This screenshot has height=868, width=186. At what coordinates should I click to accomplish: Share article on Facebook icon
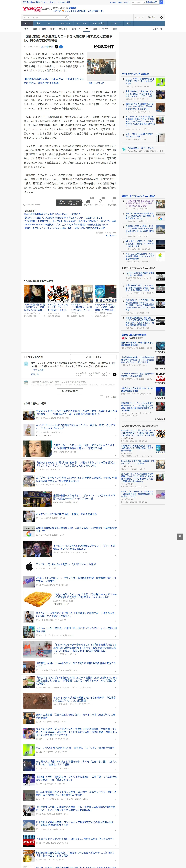point(61,47)
